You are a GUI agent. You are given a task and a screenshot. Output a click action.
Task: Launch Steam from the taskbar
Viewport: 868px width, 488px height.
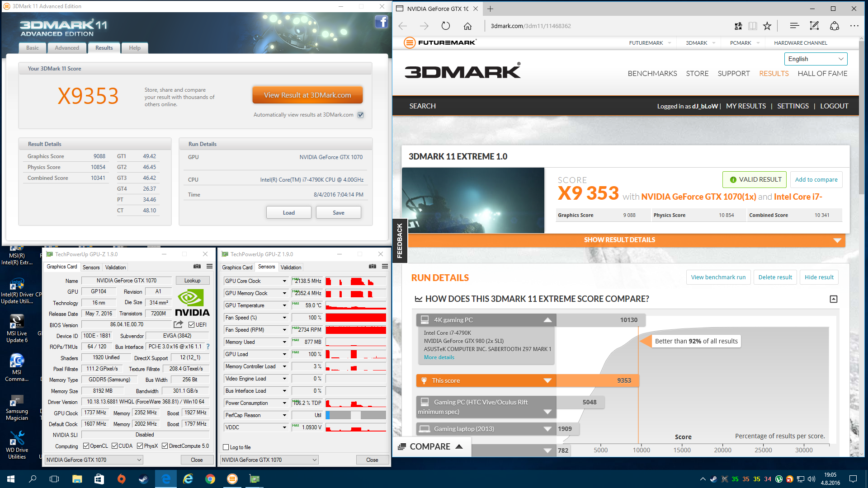(x=143, y=479)
